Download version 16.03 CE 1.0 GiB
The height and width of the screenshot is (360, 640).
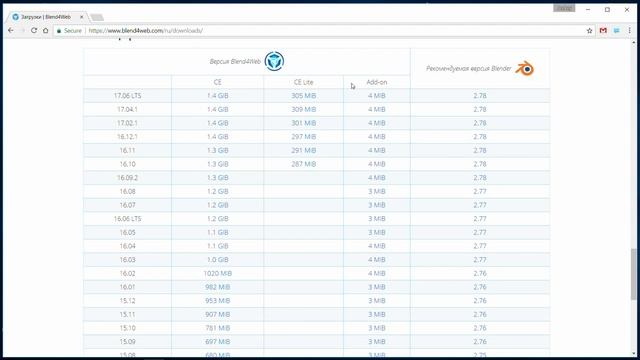[218, 260]
